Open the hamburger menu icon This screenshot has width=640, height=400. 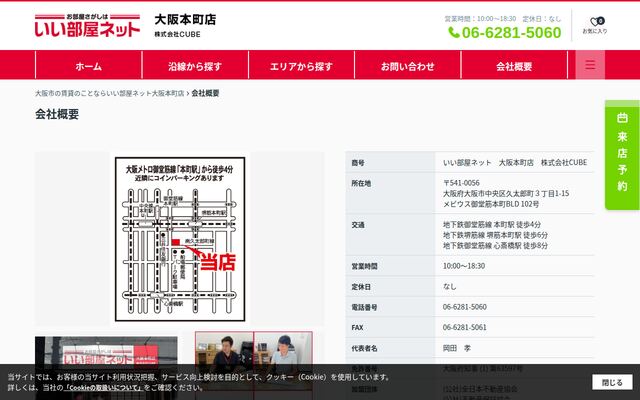[x=590, y=65]
